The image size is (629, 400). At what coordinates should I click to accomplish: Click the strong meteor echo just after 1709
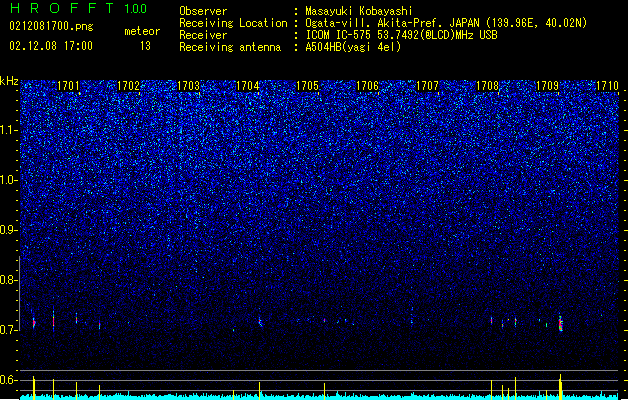tap(561, 323)
